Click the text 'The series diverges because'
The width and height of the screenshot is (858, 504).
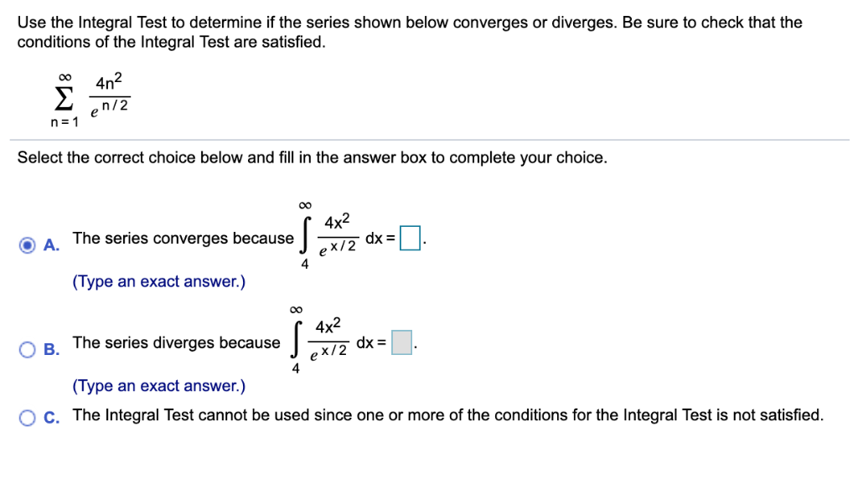pos(175,342)
